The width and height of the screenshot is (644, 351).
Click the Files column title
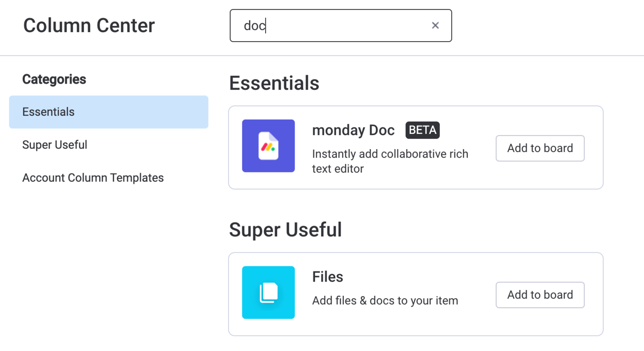(x=328, y=277)
